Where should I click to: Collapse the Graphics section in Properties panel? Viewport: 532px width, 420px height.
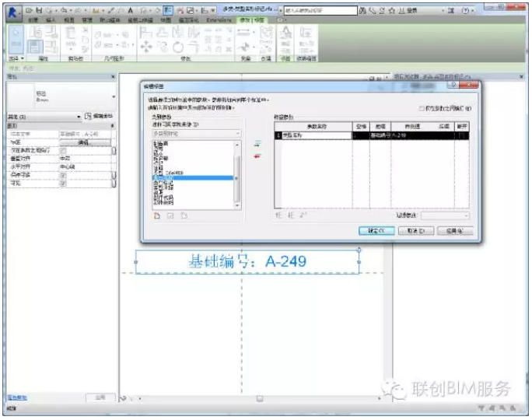pyautogui.click(x=112, y=126)
